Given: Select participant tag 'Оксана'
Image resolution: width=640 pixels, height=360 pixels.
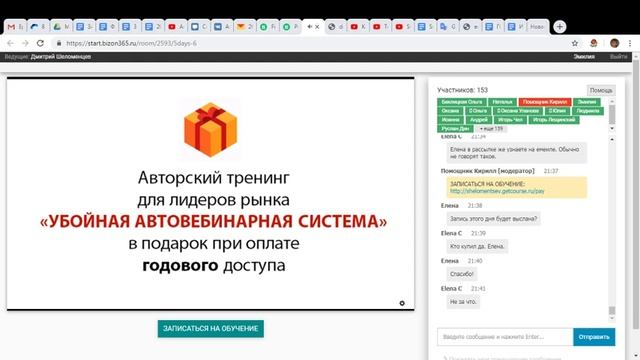Looking at the screenshot, I should 450,111.
